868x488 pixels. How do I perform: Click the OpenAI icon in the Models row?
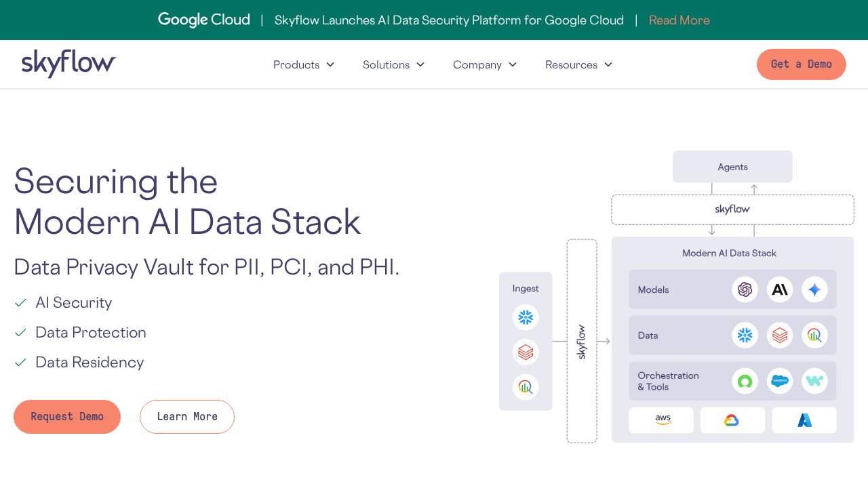tap(745, 289)
